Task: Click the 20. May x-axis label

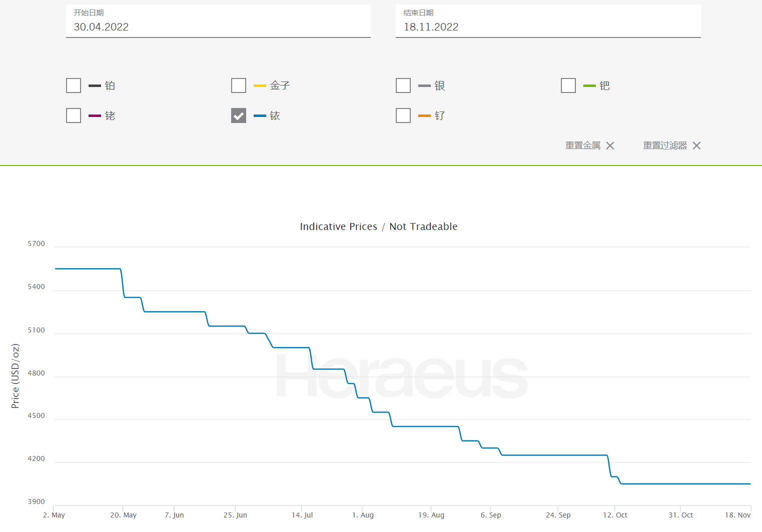Action: pyautogui.click(x=123, y=515)
